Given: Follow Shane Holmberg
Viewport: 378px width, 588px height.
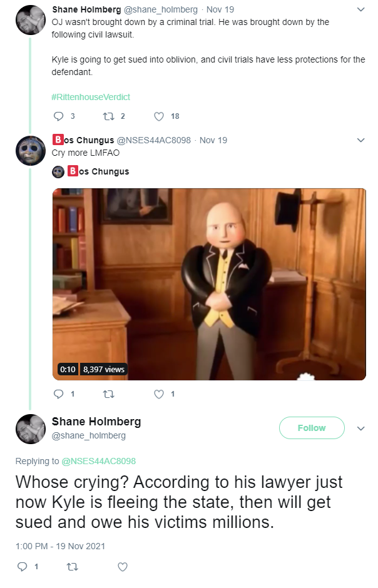Looking at the screenshot, I should click(312, 428).
